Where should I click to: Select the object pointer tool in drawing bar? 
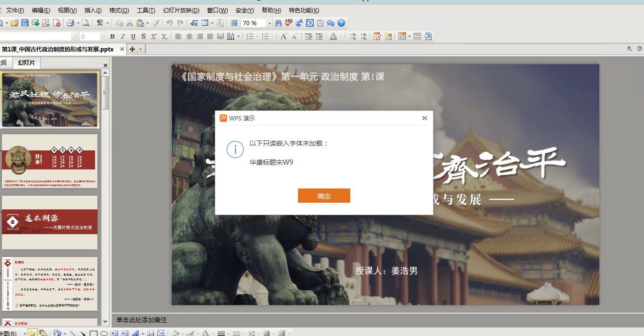(33, 333)
